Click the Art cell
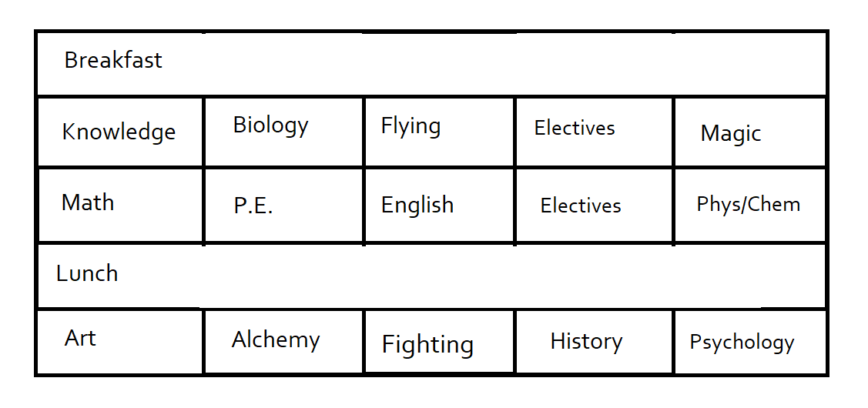The width and height of the screenshot is (868, 408). 120,342
